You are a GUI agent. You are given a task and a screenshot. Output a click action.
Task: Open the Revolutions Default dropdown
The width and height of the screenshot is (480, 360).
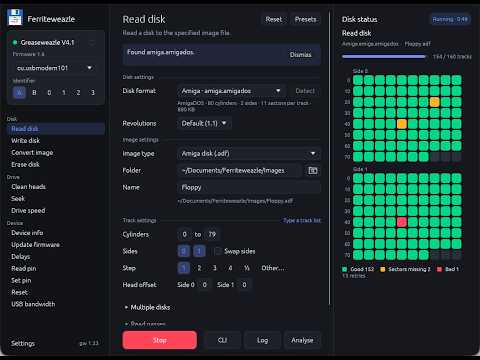[x=204, y=123]
